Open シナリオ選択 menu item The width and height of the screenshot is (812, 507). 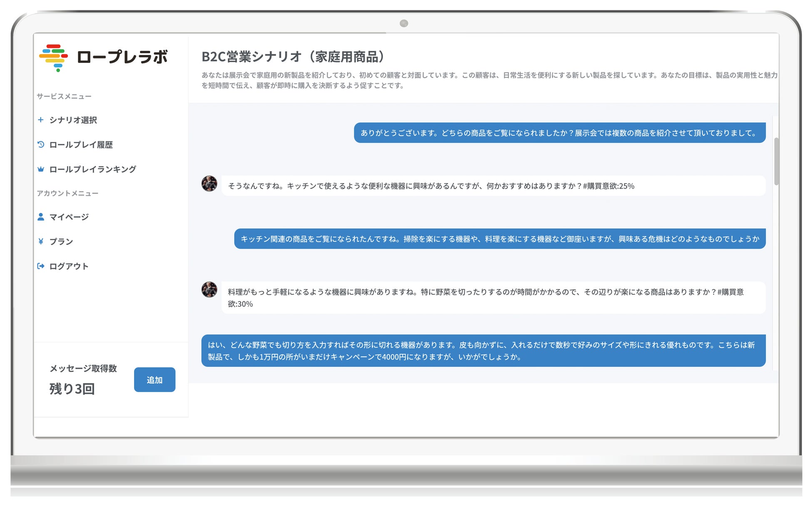click(x=73, y=120)
